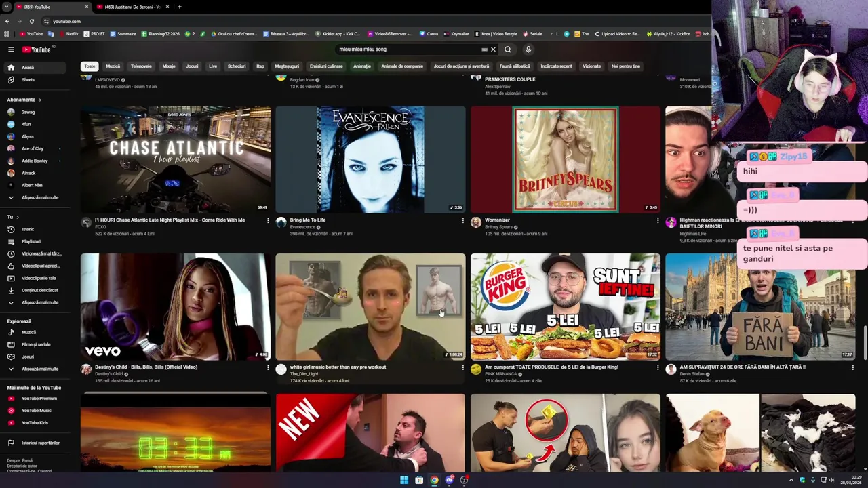Viewport: 868px width, 488px height.
Task: Open the 'Vizionează mai târziu' list
Action: (33, 253)
